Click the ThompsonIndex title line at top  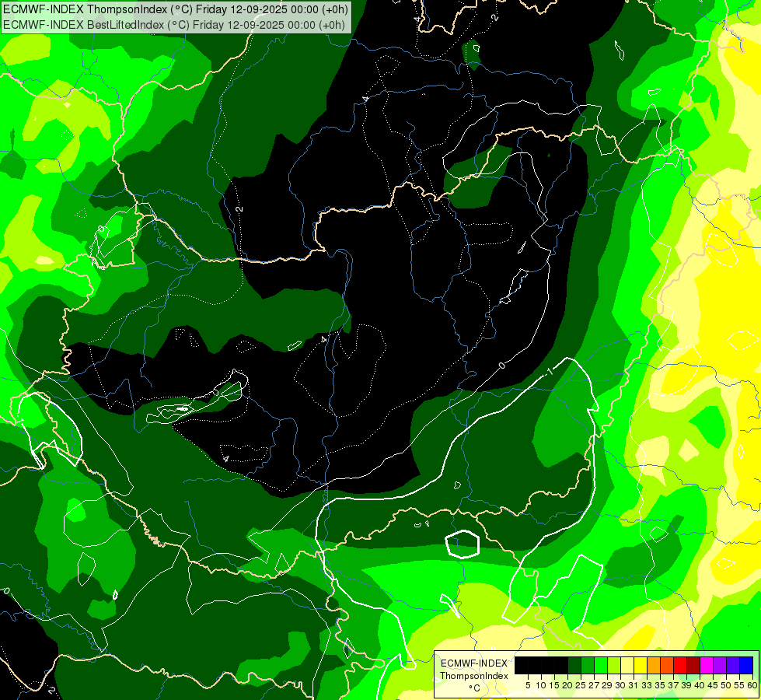click(175, 9)
